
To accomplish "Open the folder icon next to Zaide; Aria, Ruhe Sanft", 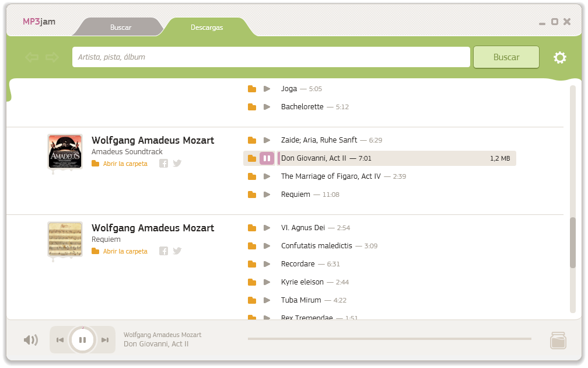I will (x=253, y=140).
